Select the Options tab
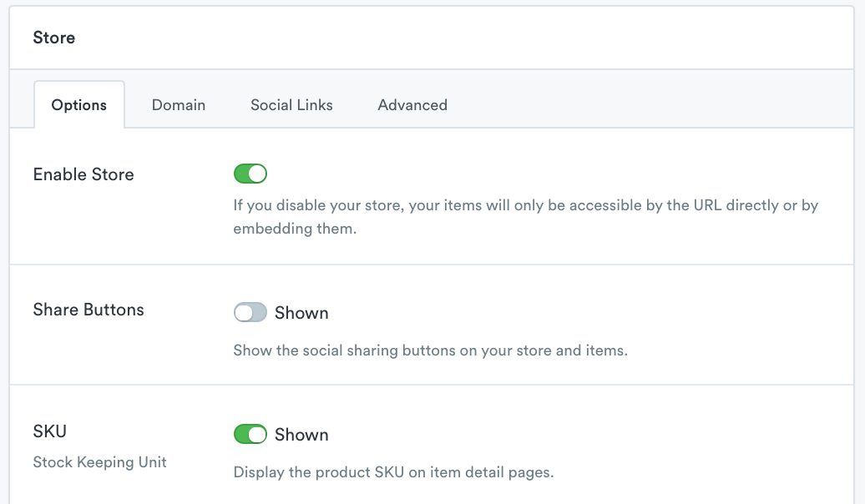The width and height of the screenshot is (865, 504). coord(79,105)
